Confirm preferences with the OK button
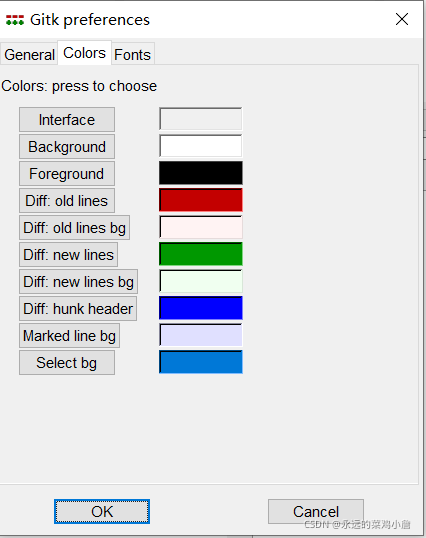This screenshot has height=538, width=426. pyautogui.click(x=102, y=512)
